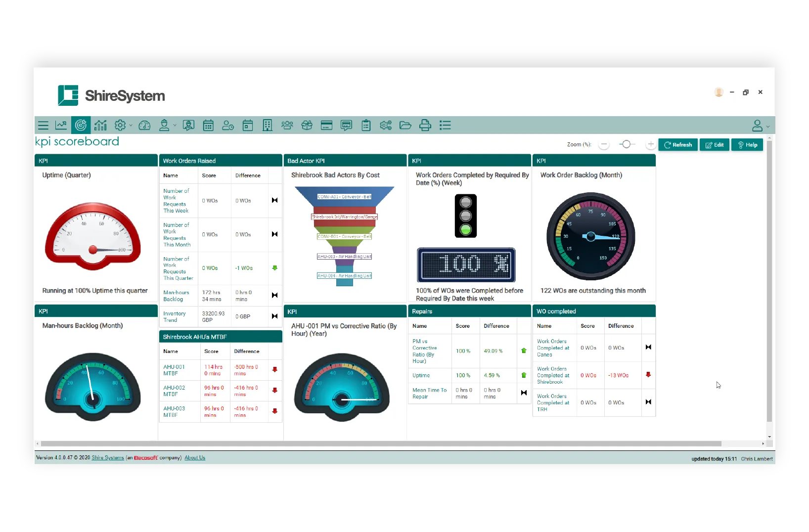Image resolution: width=809 pixels, height=532 pixels.
Task: Click 'Number of Work Requests This Quarter'
Action: tap(178, 268)
